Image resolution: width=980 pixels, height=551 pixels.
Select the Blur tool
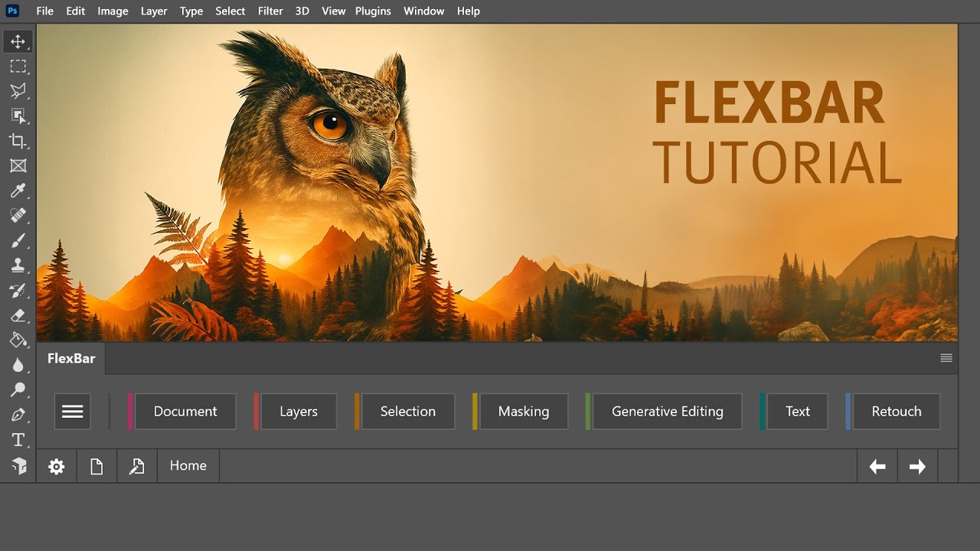[18, 365]
